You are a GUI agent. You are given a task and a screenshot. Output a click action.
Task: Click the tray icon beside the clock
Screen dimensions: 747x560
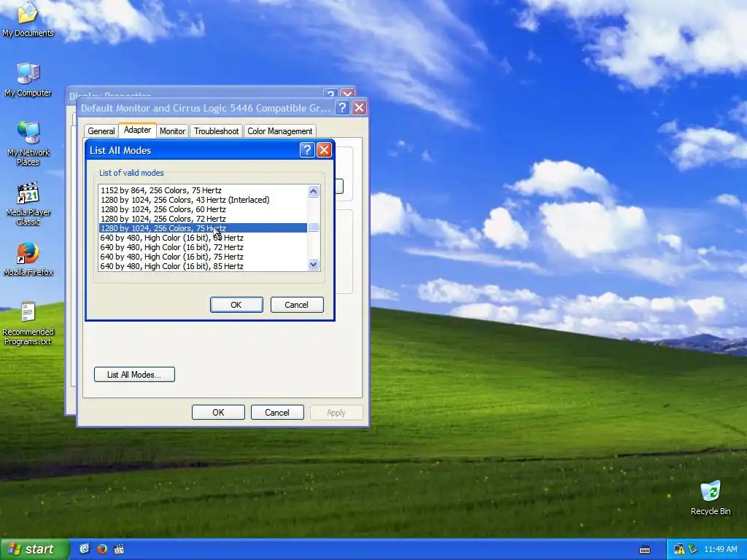[693, 550]
